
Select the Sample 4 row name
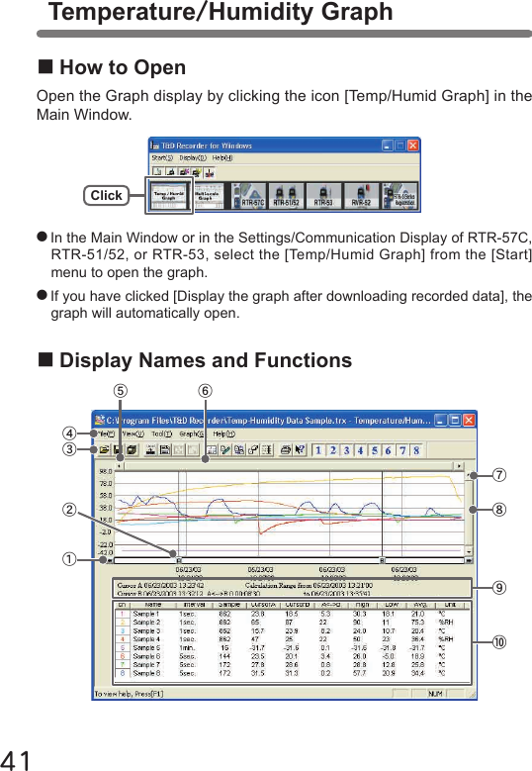coord(146,639)
